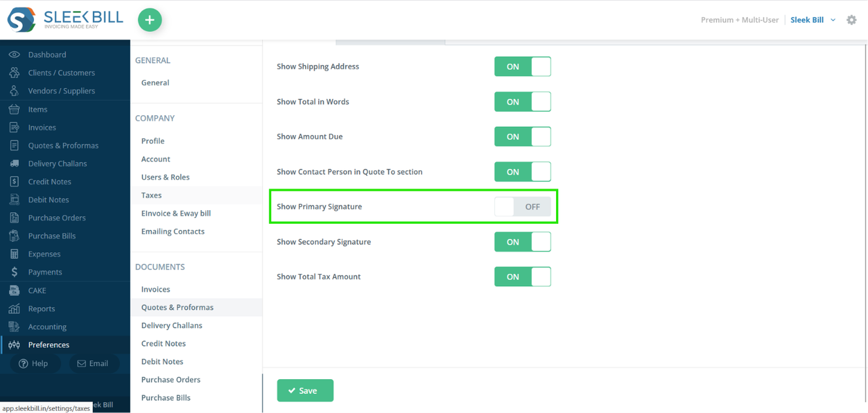
Task: Turn off Show Total in Words
Action: click(x=523, y=102)
